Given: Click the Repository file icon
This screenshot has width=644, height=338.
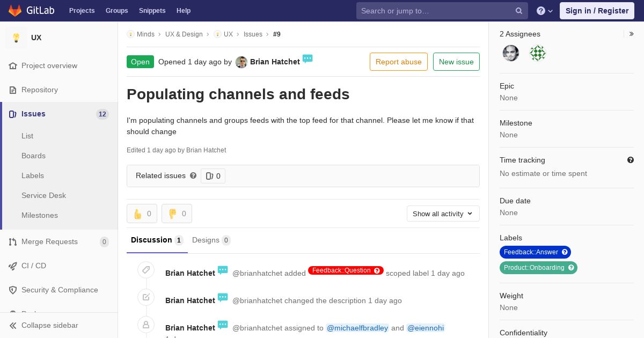Looking at the screenshot, I should coord(13,90).
